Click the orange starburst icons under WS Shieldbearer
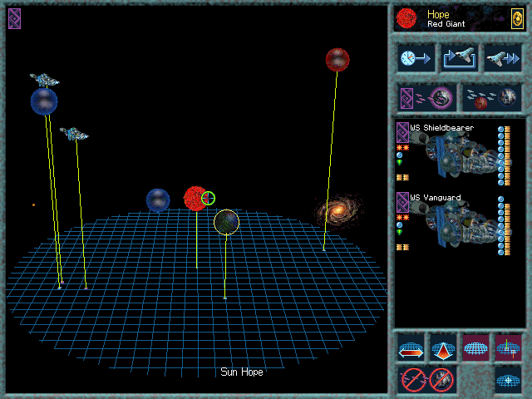 coord(402,148)
